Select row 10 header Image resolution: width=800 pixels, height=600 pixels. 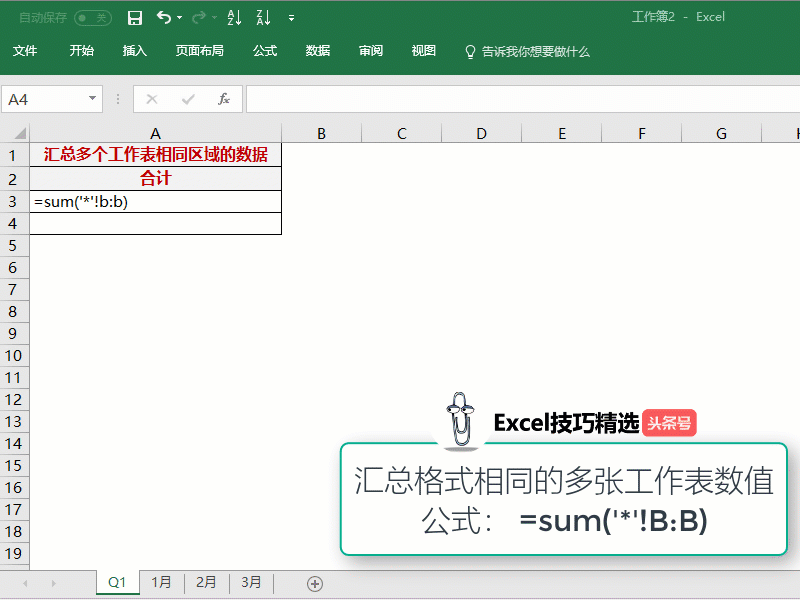coord(13,356)
